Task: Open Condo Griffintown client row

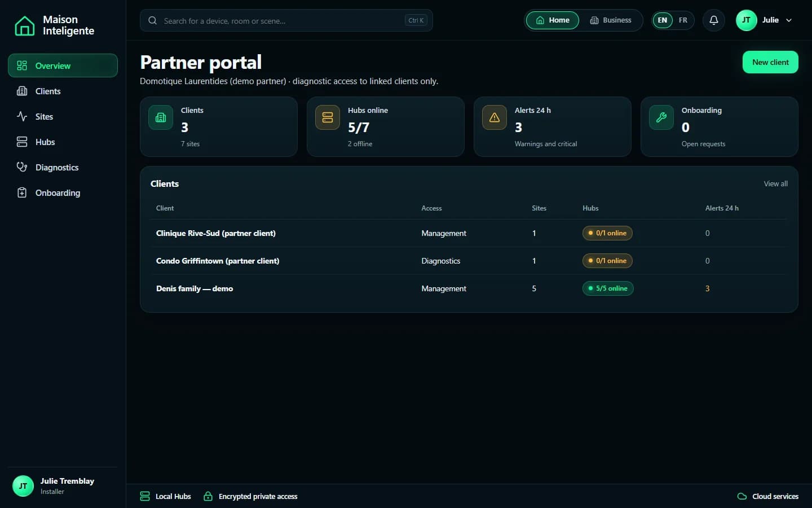Action: pos(469,261)
